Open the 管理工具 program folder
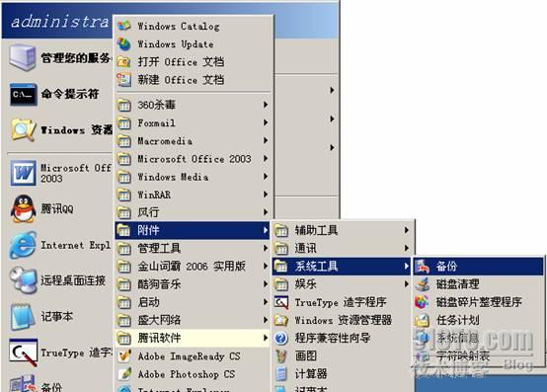 point(193,248)
